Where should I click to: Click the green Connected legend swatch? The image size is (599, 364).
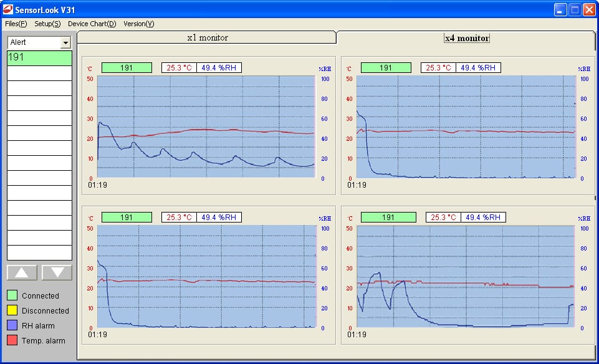point(12,295)
